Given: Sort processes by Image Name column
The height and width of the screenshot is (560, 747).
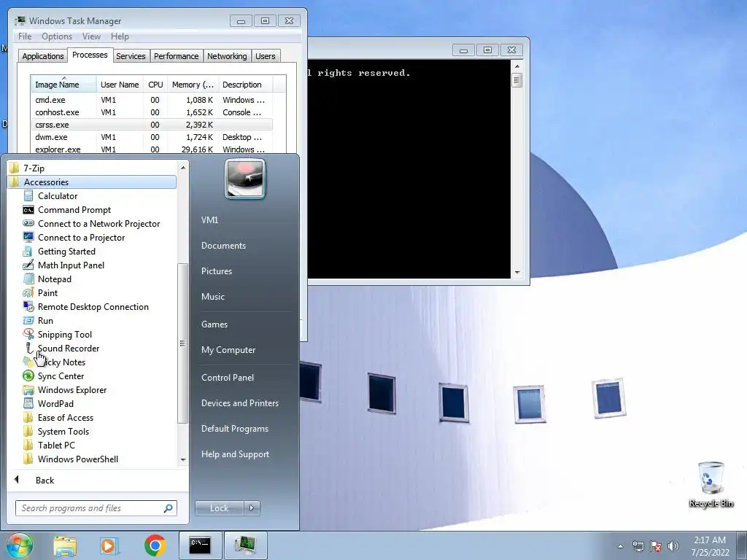Looking at the screenshot, I should [63, 85].
